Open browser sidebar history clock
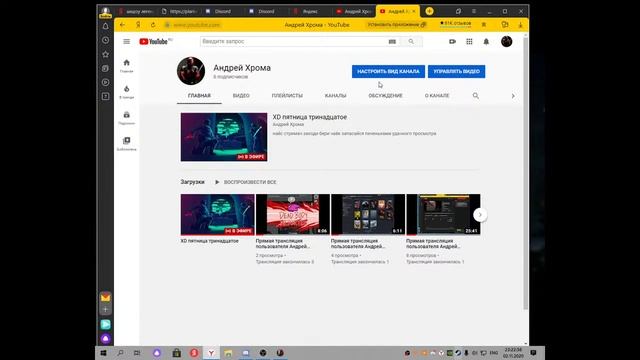Viewport: 640px width, 360px height. point(105,40)
